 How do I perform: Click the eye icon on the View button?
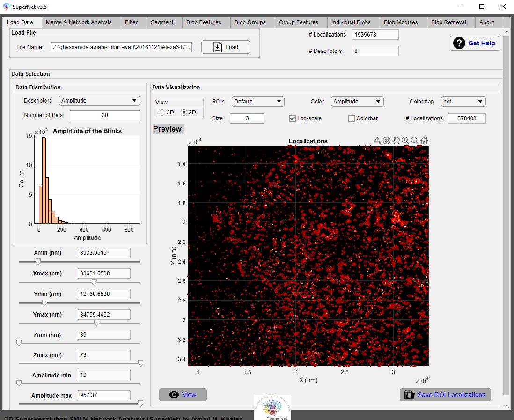[174, 395]
